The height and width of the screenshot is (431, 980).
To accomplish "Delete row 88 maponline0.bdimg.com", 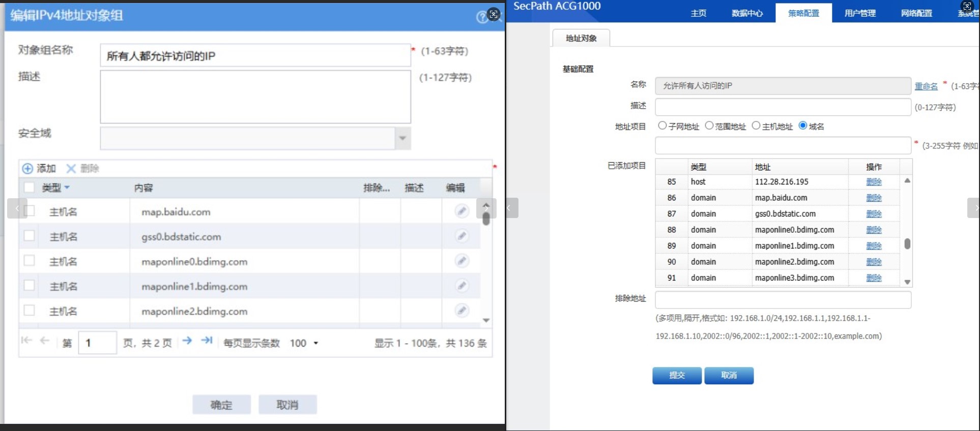I will [874, 230].
